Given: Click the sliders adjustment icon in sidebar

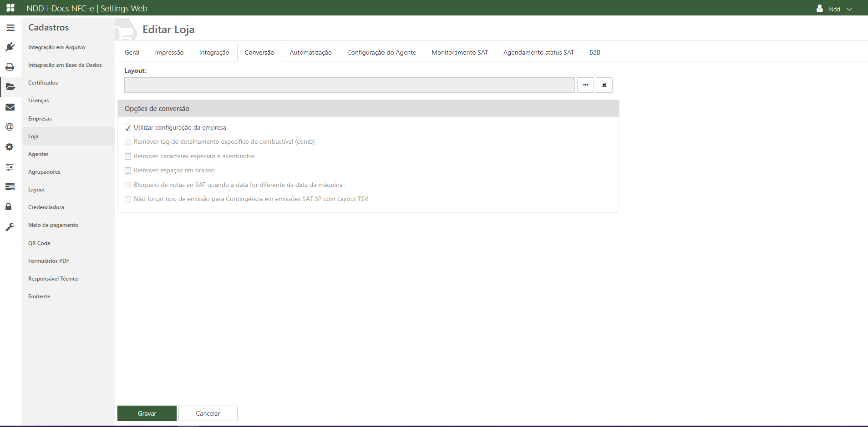Looking at the screenshot, I should click(x=10, y=167).
